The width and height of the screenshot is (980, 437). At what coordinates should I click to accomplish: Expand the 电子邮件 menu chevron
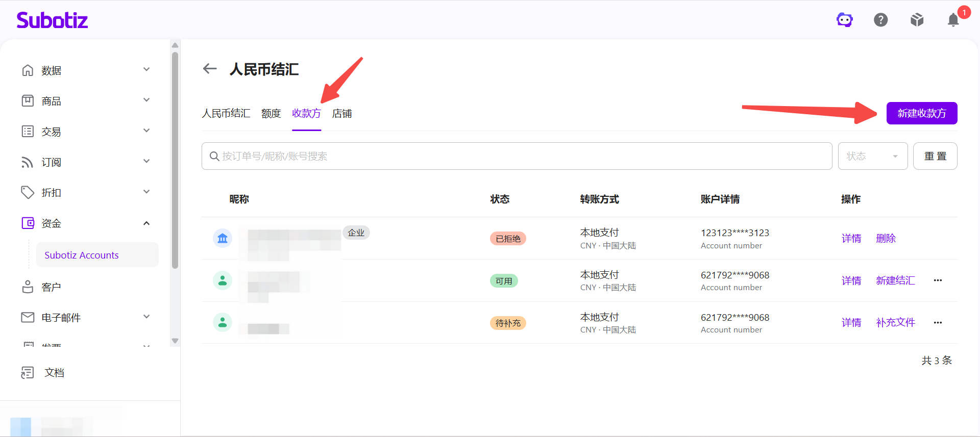[146, 317]
